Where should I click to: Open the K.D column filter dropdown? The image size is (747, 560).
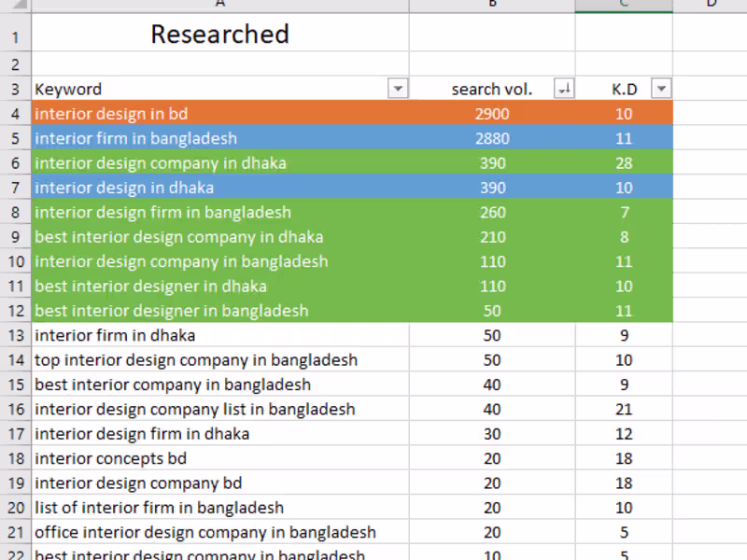click(x=661, y=88)
